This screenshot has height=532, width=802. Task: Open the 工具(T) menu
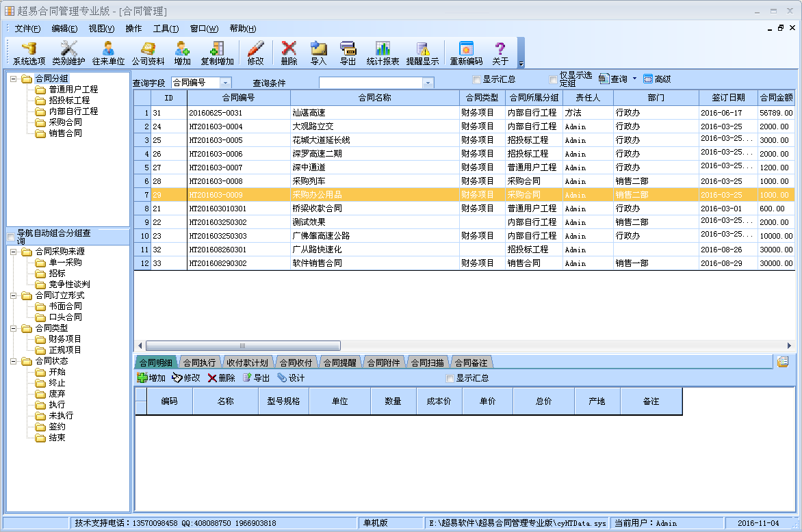click(x=166, y=29)
